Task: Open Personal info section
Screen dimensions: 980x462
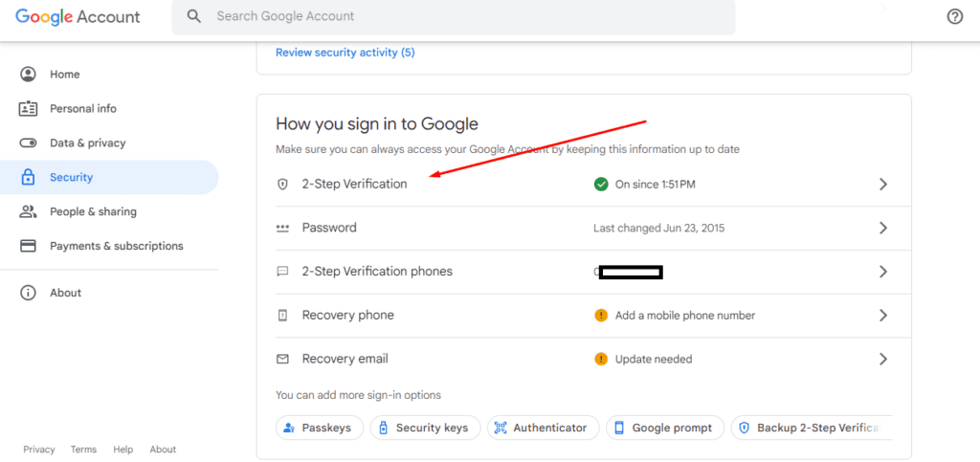Action: (x=109, y=109)
